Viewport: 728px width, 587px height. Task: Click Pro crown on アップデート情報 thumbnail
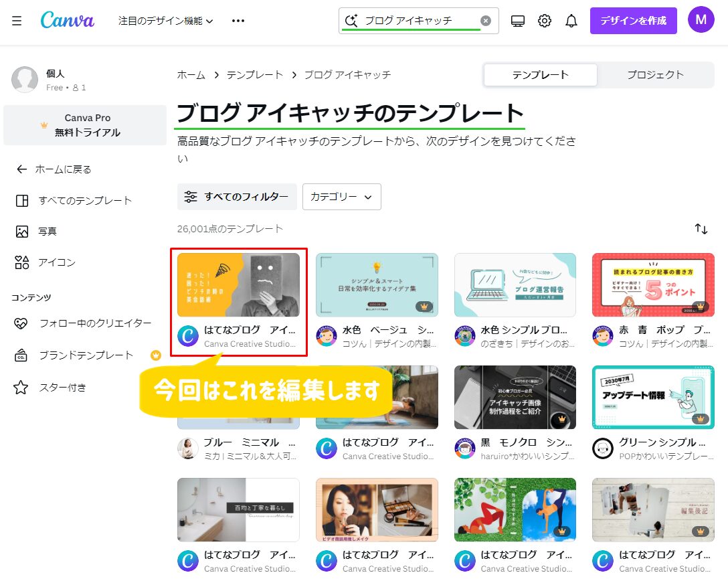click(701, 418)
